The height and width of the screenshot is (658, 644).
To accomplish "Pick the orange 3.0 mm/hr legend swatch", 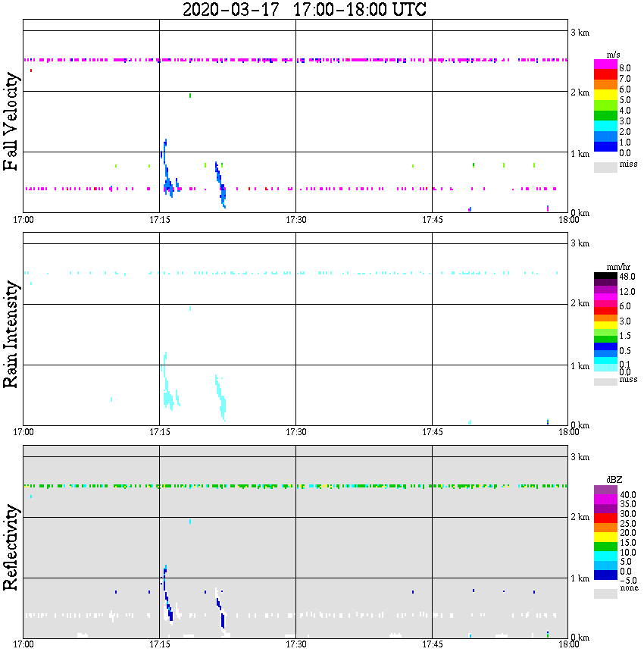I will [605, 318].
